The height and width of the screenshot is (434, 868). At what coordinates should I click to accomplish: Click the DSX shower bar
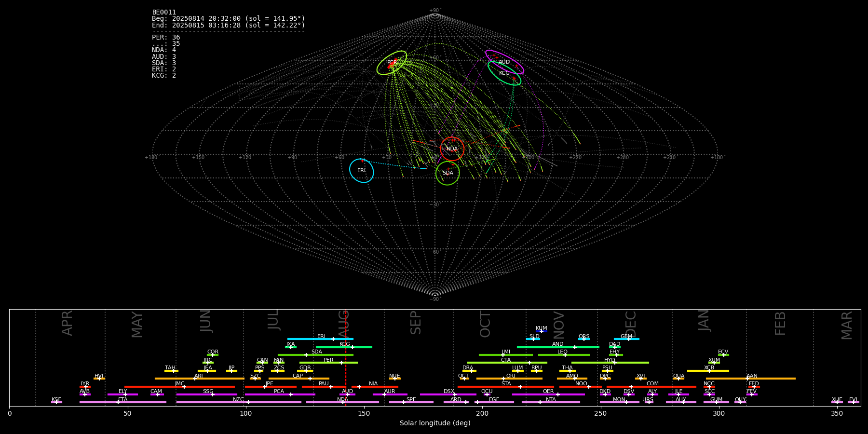tap(448, 394)
